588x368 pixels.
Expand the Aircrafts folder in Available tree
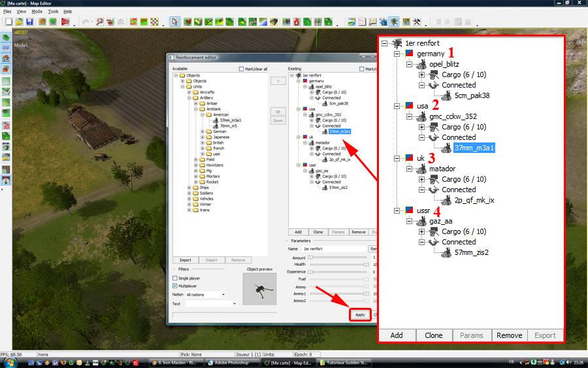tap(189, 92)
